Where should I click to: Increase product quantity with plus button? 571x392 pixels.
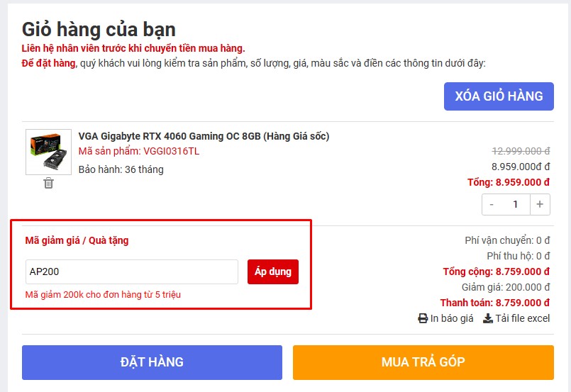[x=540, y=205]
